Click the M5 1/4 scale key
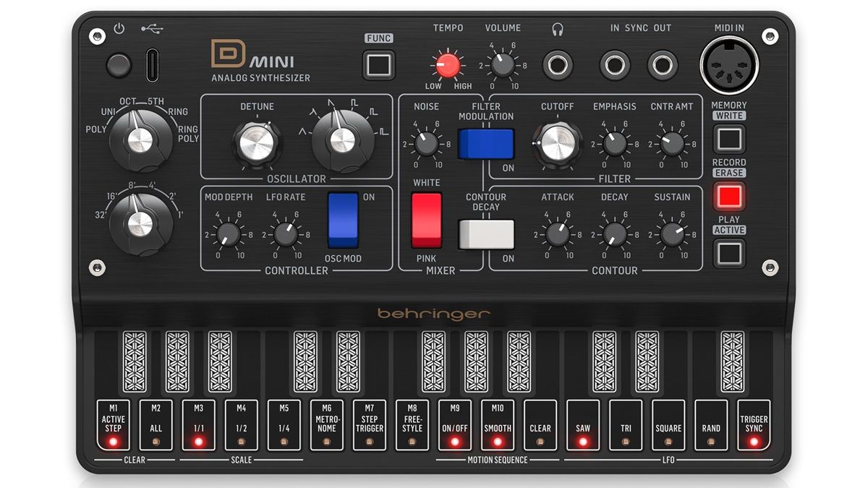 point(284,425)
